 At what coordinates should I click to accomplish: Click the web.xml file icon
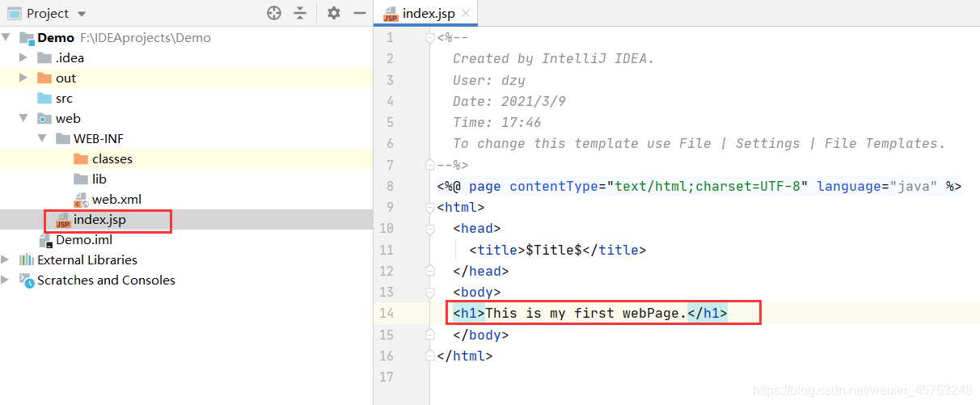click(x=81, y=200)
